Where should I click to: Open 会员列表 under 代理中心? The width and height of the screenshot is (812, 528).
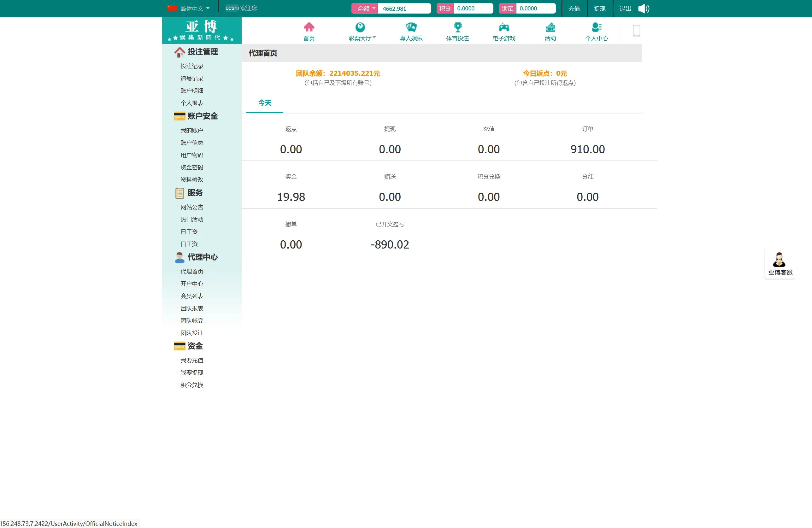pos(192,296)
